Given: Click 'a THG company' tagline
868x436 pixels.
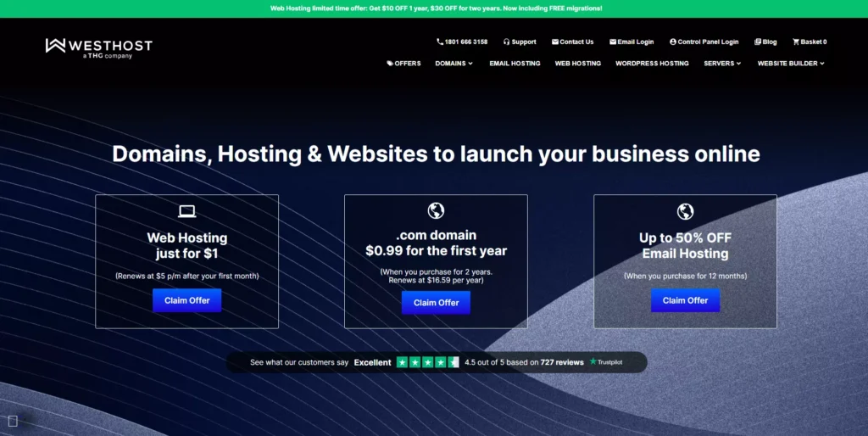Looking at the screenshot, I should coord(108,56).
